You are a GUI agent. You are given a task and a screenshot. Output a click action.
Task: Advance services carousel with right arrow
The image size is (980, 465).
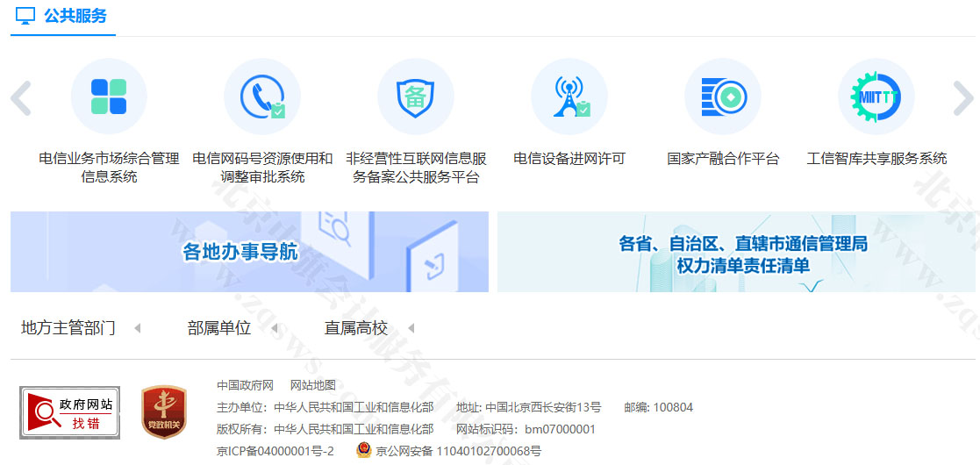pyautogui.click(x=962, y=98)
